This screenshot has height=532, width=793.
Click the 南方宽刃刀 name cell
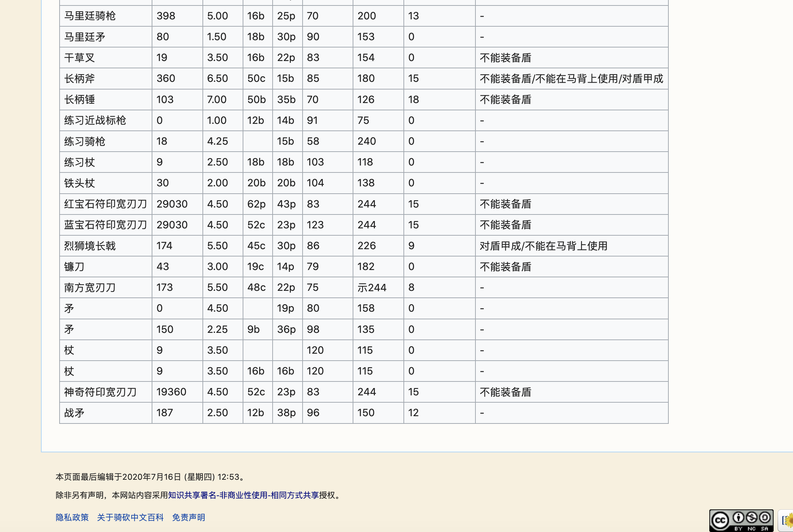coord(106,287)
